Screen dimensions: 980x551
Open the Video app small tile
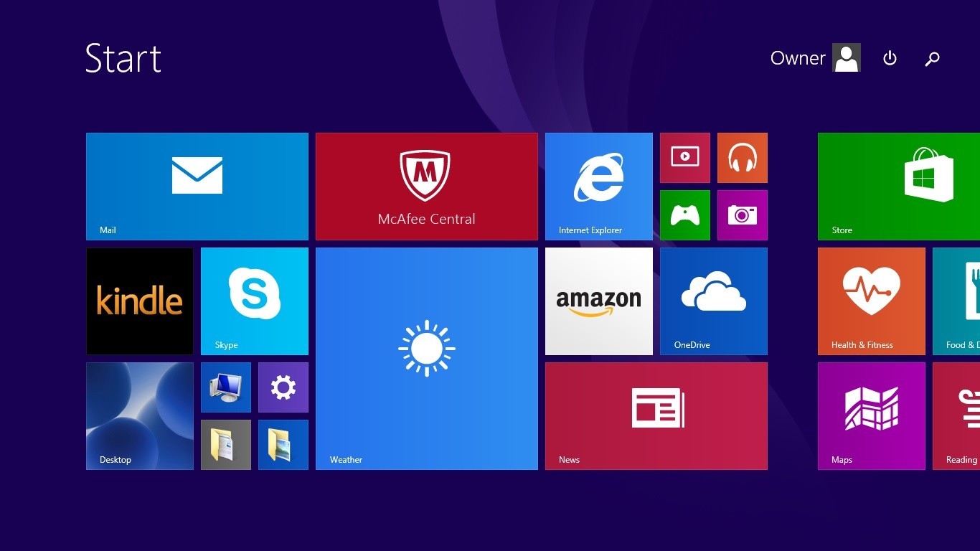tap(685, 158)
